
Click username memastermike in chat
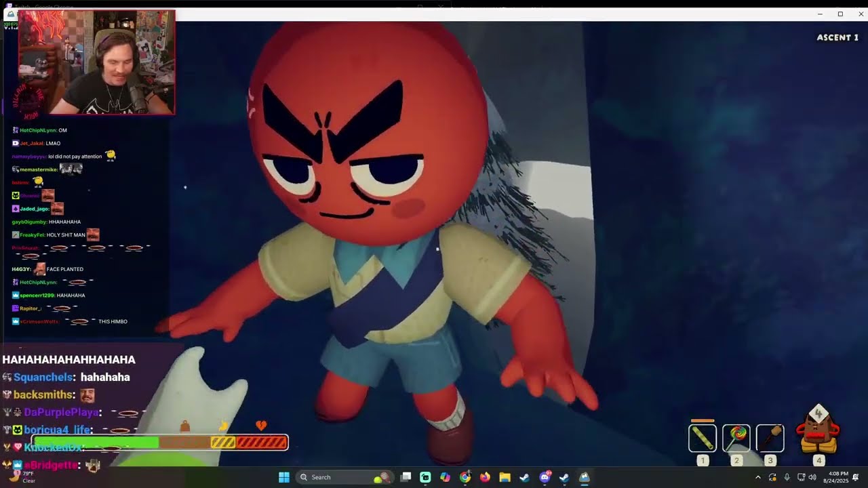39,169
